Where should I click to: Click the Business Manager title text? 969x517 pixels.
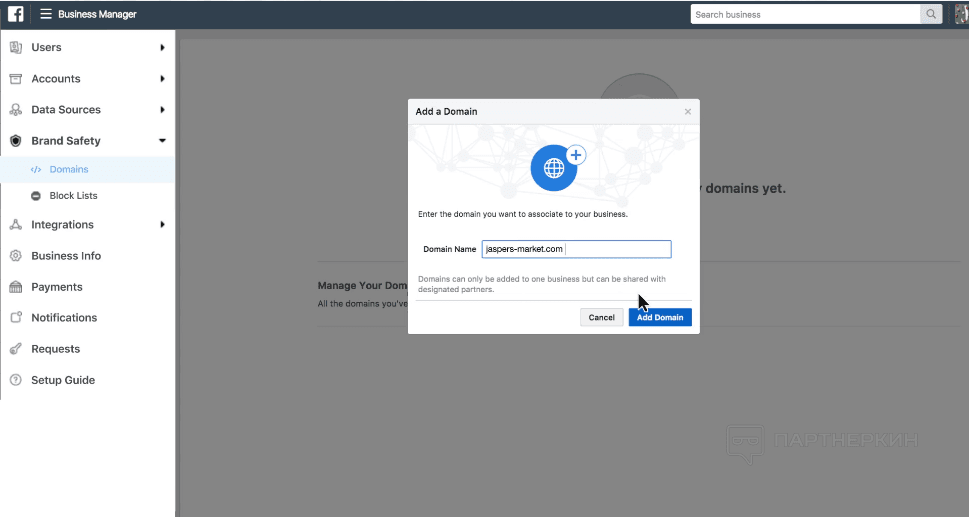(97, 14)
